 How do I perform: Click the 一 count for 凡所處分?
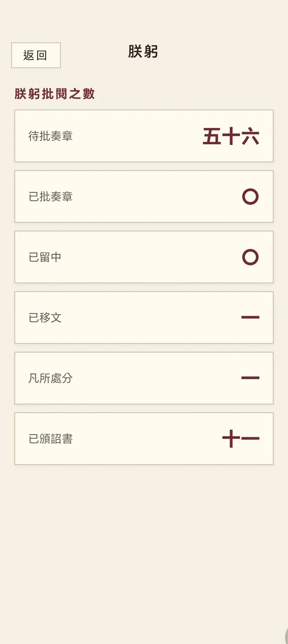pos(250,378)
